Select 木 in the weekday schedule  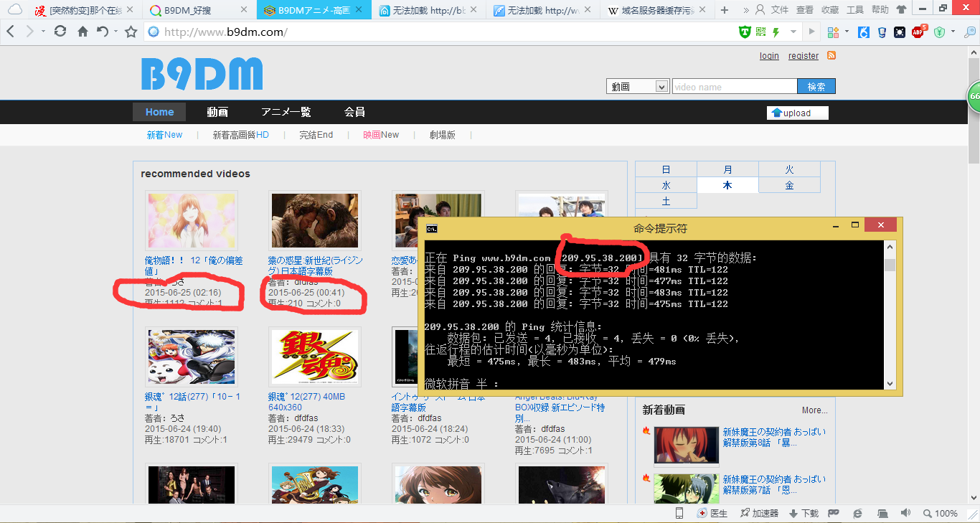click(x=727, y=185)
